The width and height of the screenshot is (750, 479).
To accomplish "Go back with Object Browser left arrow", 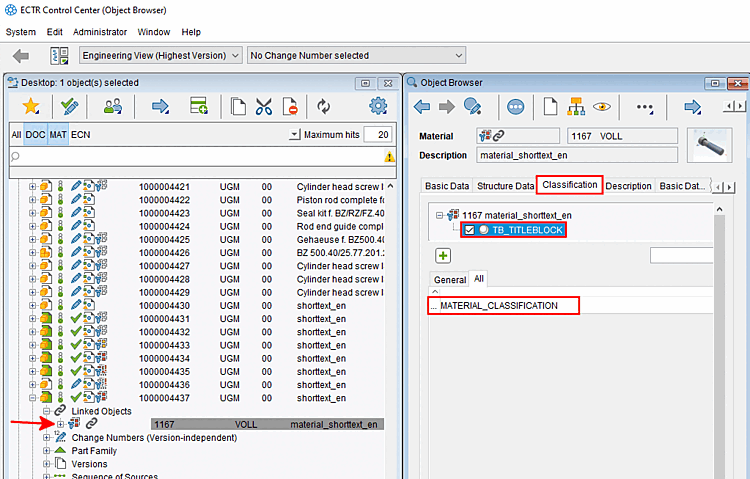I will click(x=422, y=106).
